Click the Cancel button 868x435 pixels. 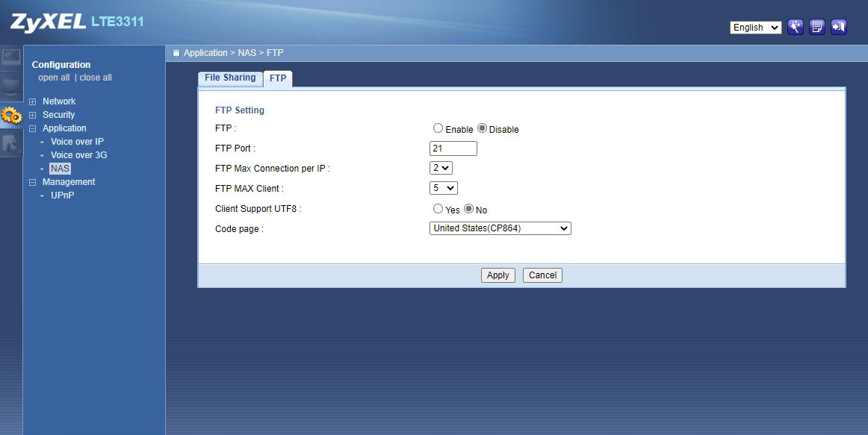point(542,275)
